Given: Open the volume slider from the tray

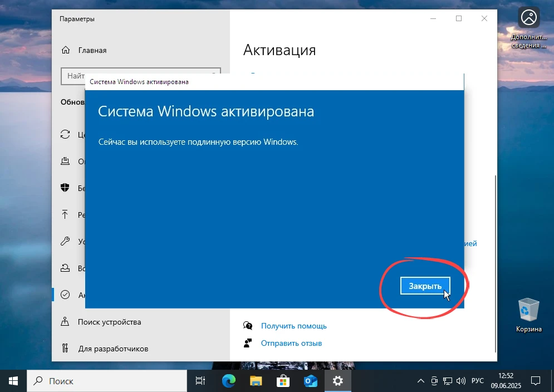Looking at the screenshot, I should pyautogui.click(x=460, y=381).
